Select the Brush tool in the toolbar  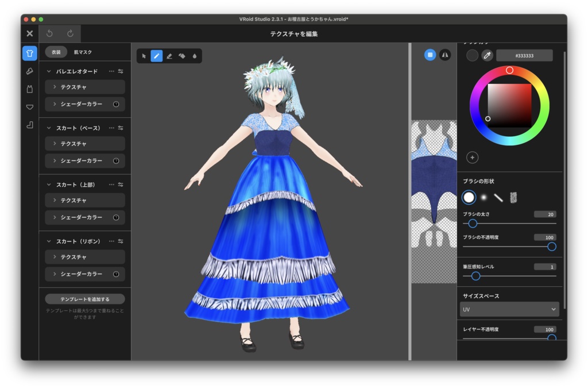(157, 56)
